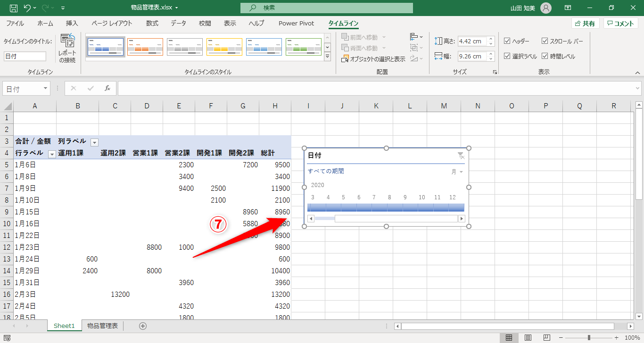Open the Quick Access Toolbar customize arrow
The height and width of the screenshot is (343, 644).
[63, 8]
